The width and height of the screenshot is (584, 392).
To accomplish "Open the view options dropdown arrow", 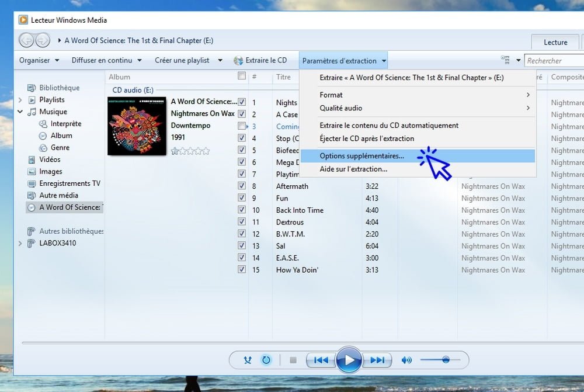I will [x=518, y=60].
